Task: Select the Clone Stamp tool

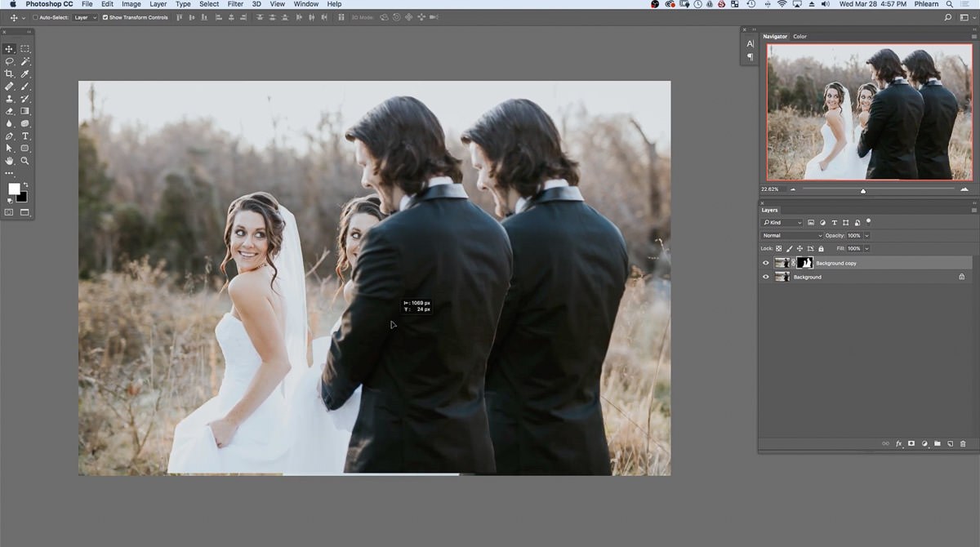Action: coord(10,99)
